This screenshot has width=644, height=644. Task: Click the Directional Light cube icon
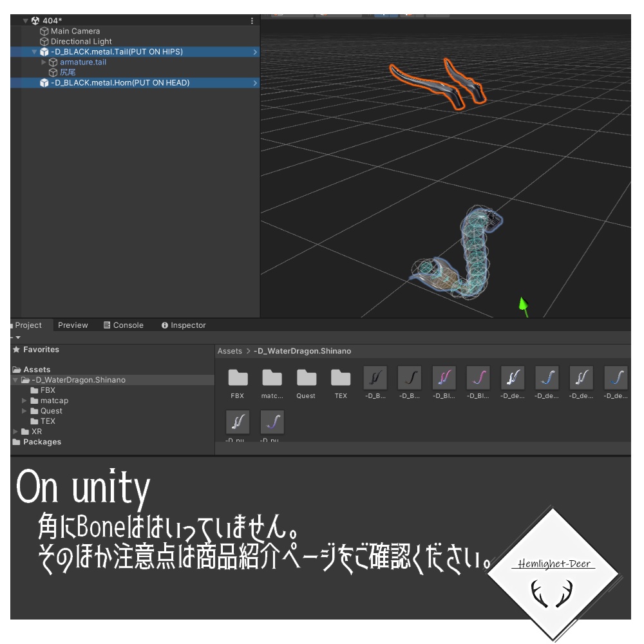click(x=44, y=41)
